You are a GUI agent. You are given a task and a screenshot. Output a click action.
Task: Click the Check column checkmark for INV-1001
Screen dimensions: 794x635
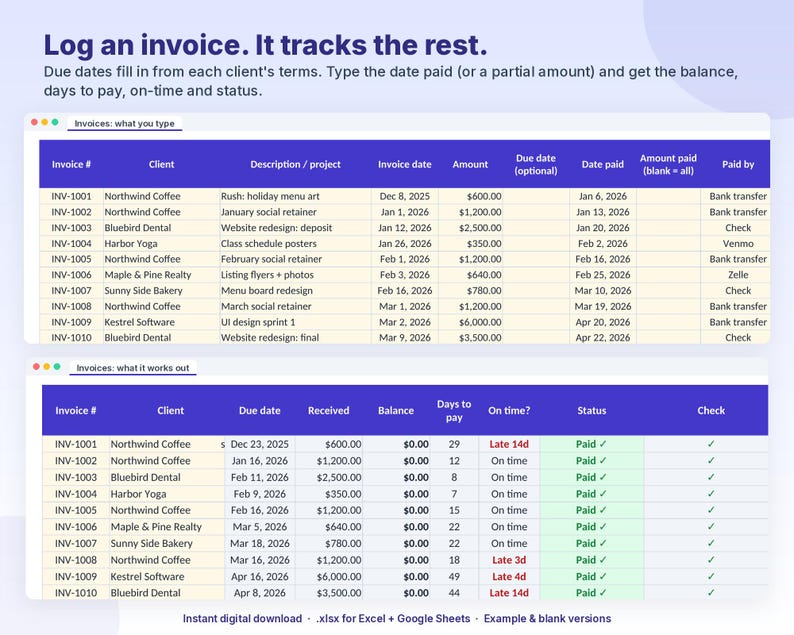pos(711,444)
